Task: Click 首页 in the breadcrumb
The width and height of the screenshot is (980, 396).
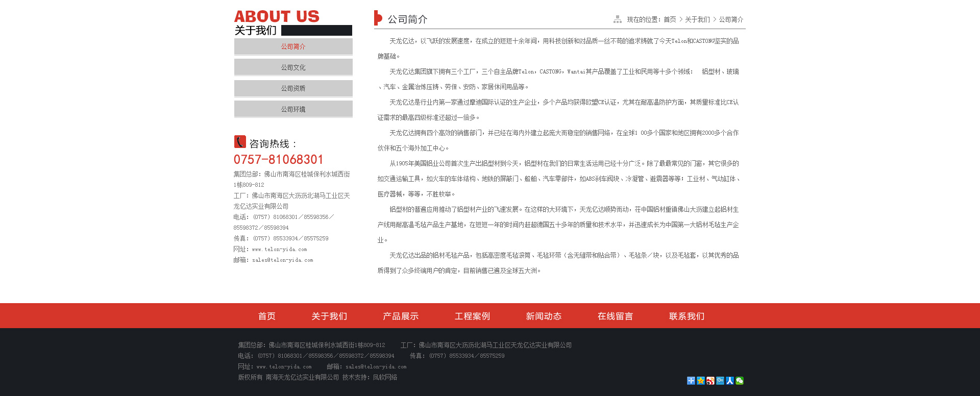Action: click(670, 19)
